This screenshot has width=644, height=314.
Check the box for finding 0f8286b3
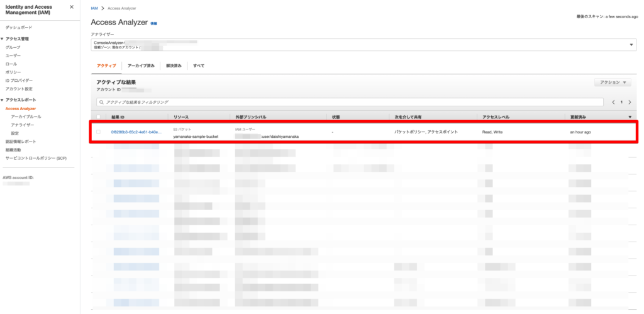pyautogui.click(x=98, y=132)
